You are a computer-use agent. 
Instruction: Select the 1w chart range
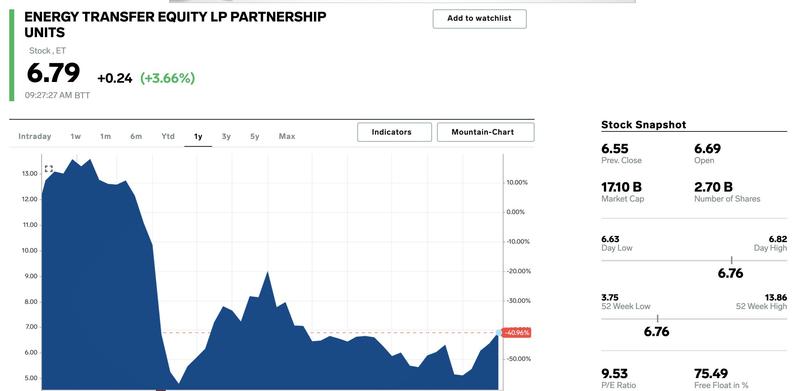tap(76, 136)
